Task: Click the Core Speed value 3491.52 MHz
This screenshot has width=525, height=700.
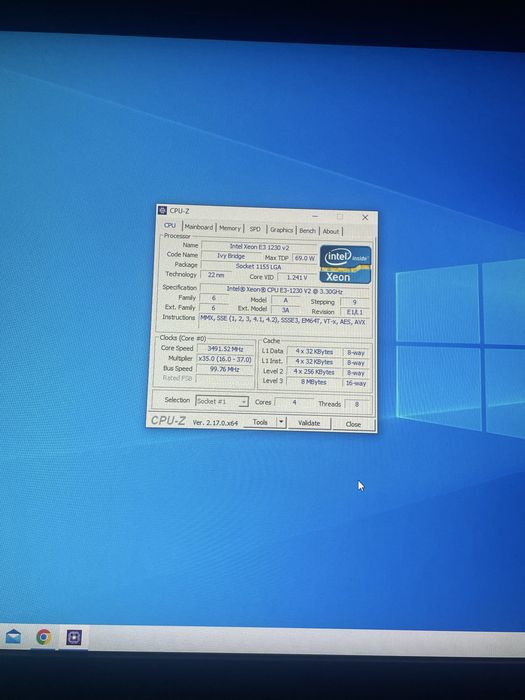Action: pos(225,349)
